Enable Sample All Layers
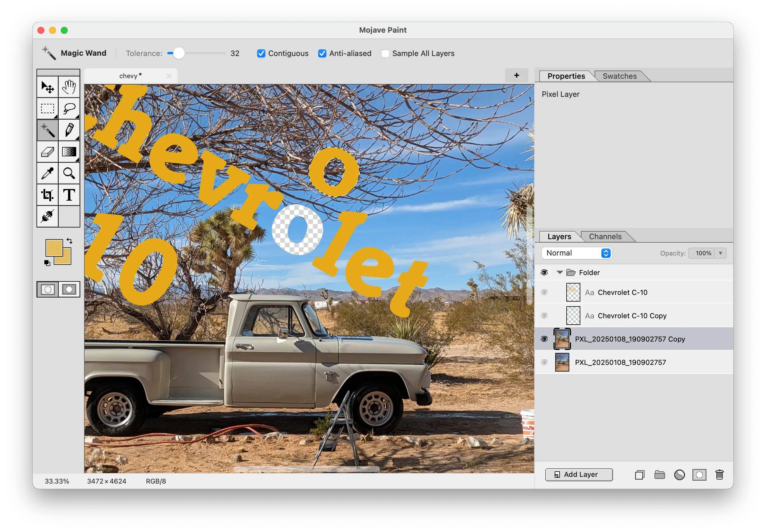Screen dimensions: 766x532 pyautogui.click(x=385, y=53)
